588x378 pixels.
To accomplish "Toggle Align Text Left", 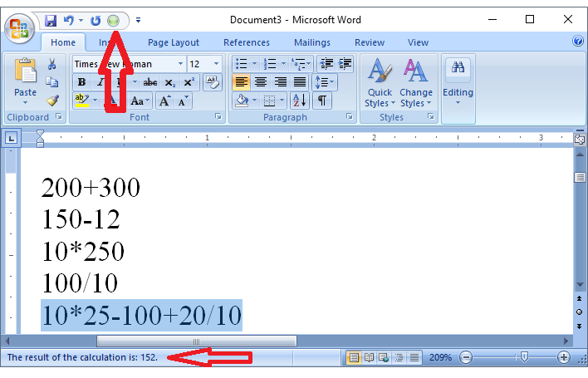I will coord(241,82).
